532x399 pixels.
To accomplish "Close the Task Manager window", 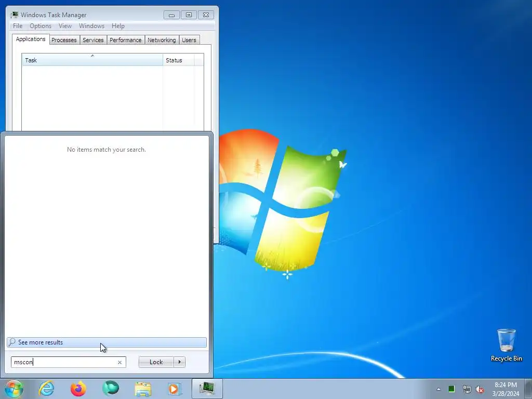I will click(206, 15).
